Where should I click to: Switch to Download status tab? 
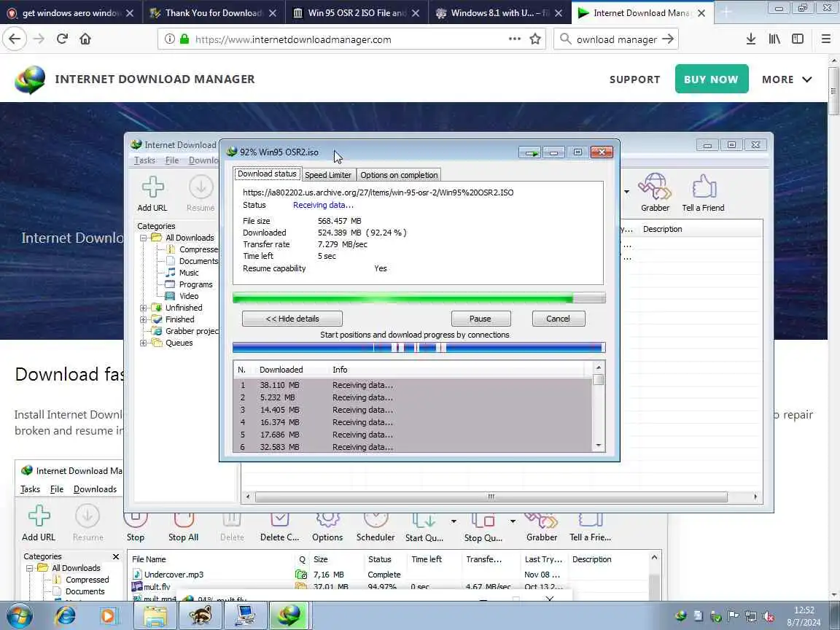click(267, 174)
